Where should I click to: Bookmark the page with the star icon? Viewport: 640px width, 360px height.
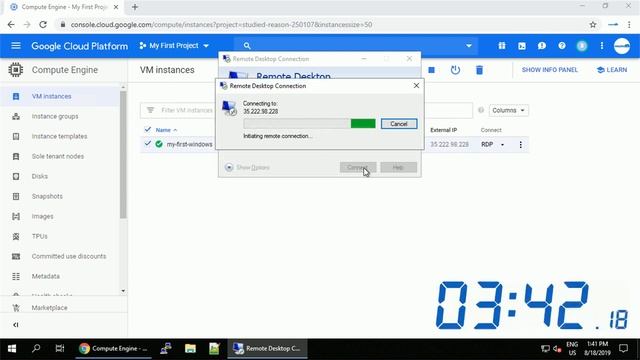(x=593, y=24)
